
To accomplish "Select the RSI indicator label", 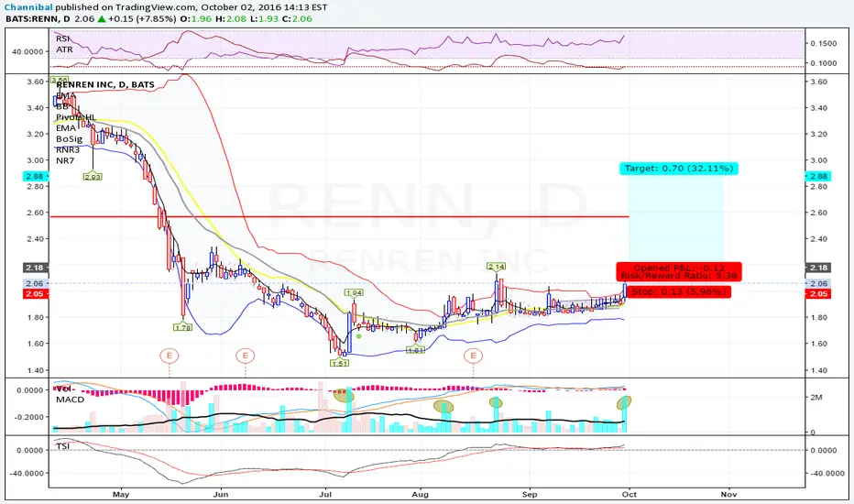I will point(62,38).
